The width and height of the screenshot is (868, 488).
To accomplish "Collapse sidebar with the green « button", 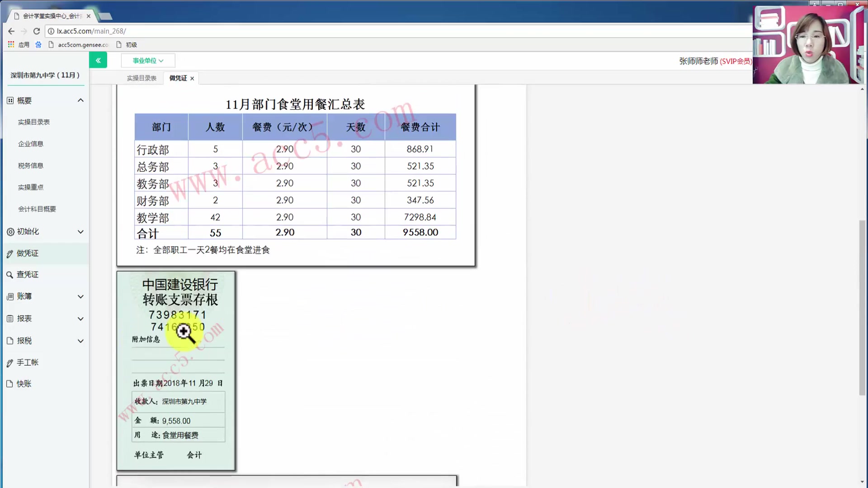I will coord(98,60).
